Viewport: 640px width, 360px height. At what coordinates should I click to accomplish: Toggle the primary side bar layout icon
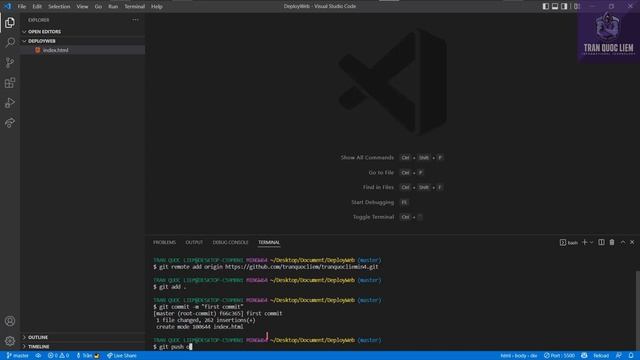tap(546, 6)
